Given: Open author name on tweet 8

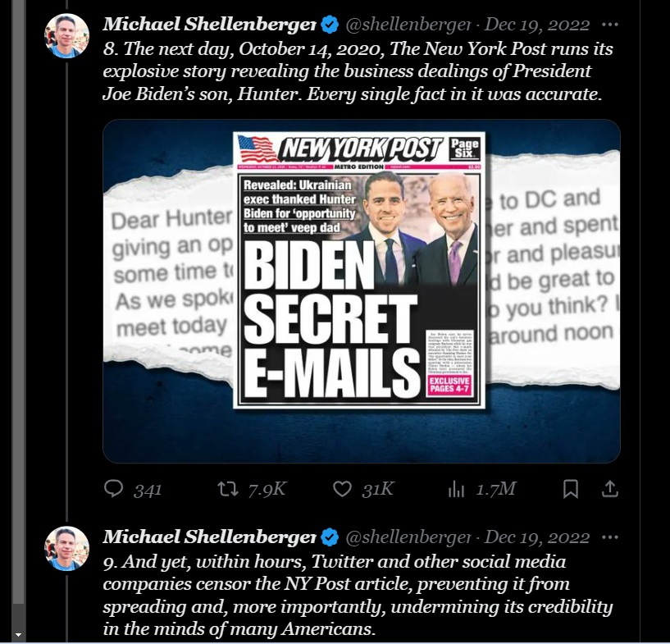Looking at the screenshot, I should [209, 24].
